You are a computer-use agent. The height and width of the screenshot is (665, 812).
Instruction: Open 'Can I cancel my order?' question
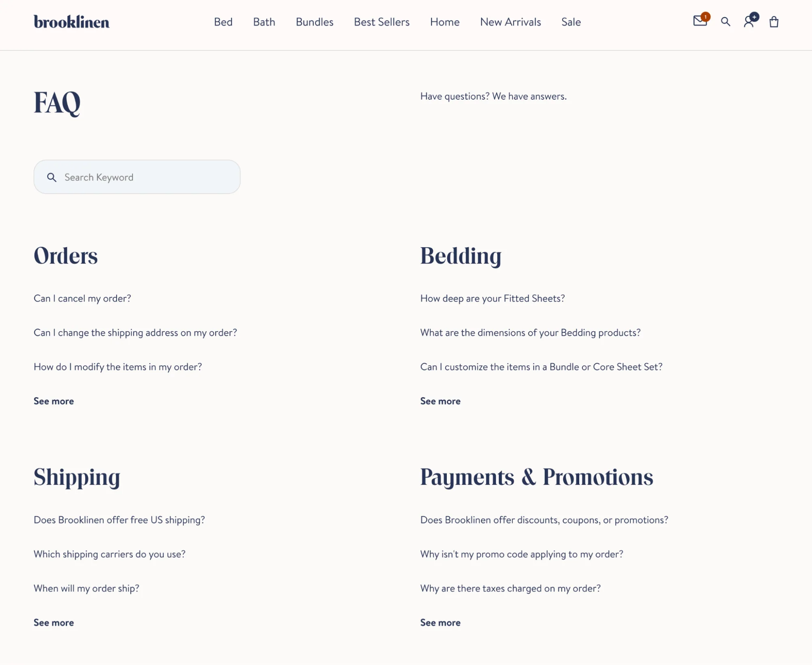coord(82,298)
